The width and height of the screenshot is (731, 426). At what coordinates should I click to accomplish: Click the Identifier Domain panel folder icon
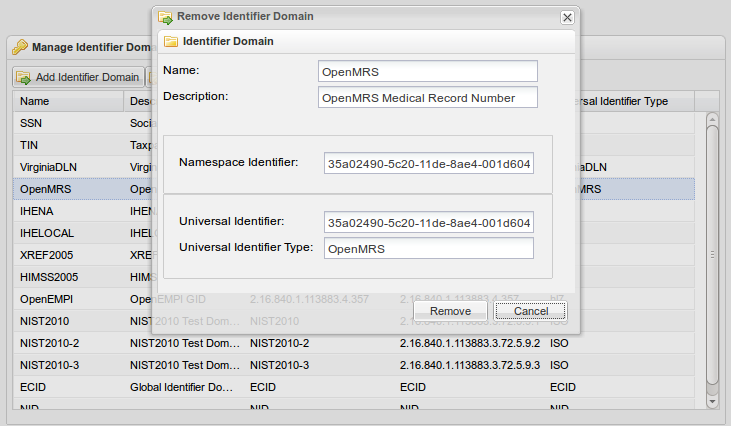coord(171,41)
